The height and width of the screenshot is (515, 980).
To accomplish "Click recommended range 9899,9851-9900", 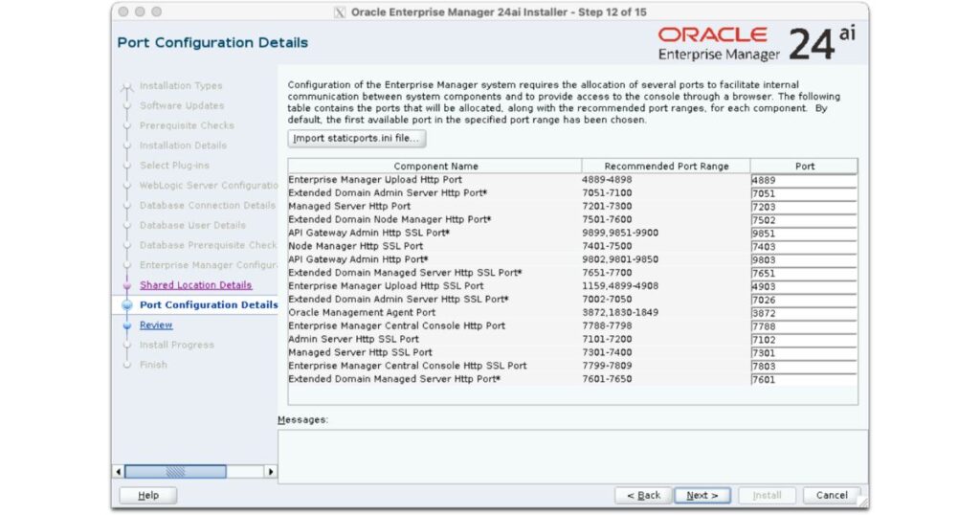I will pyautogui.click(x=620, y=233).
